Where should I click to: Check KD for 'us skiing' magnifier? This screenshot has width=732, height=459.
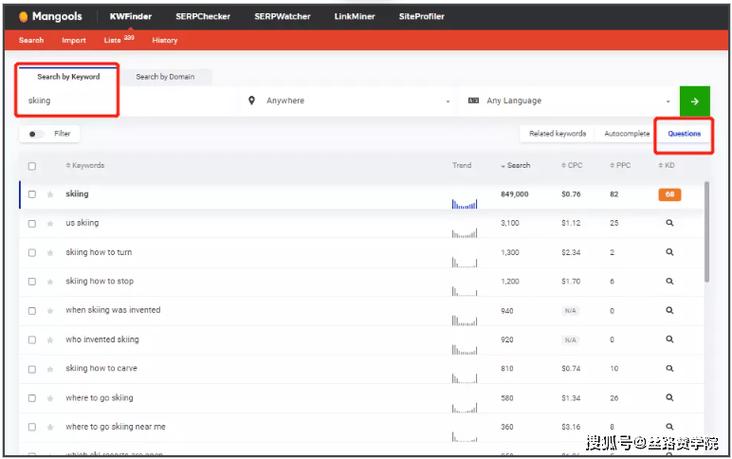[x=669, y=223]
